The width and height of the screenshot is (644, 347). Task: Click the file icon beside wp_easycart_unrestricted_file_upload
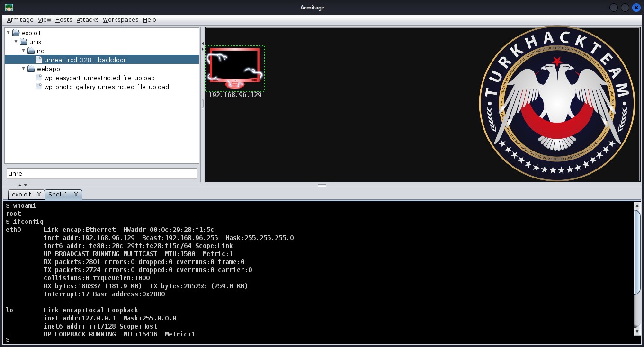[x=39, y=78]
